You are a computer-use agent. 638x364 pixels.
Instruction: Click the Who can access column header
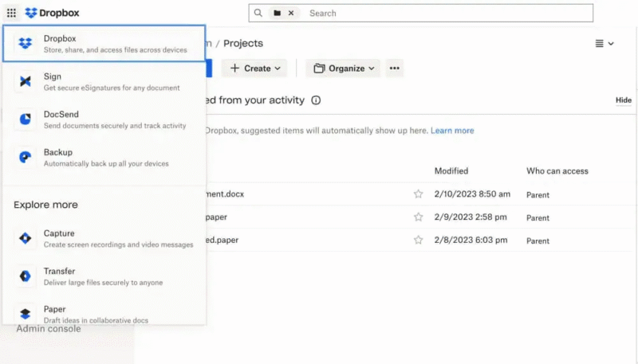(557, 171)
